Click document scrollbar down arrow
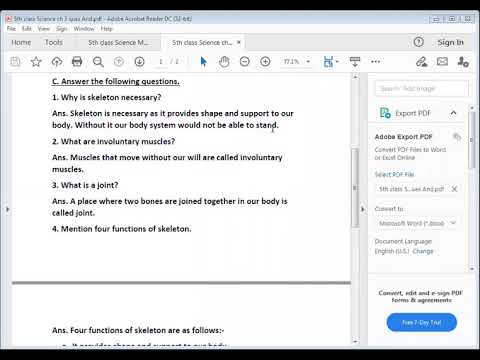The height and width of the screenshot is (360, 480). (355, 342)
